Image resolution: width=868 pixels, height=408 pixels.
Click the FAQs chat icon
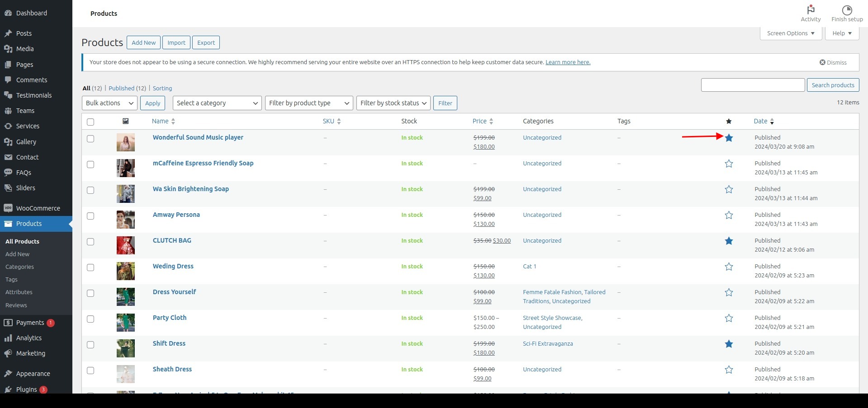[x=8, y=173]
